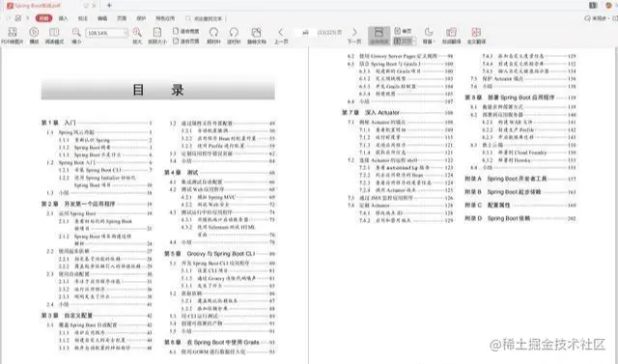Switch to 阅读模式 reading mode
The width and height of the screenshot is (618, 364).
54,36
